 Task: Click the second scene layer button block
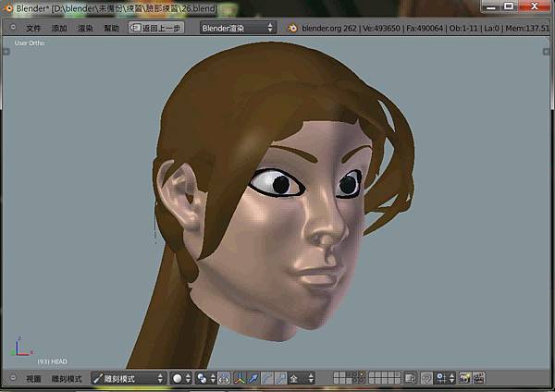(x=385, y=378)
